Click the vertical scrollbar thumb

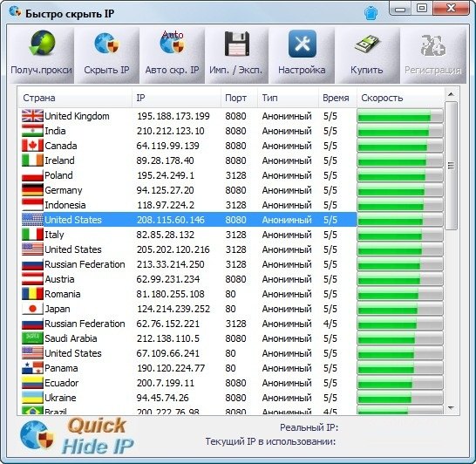pyautogui.click(x=451, y=166)
